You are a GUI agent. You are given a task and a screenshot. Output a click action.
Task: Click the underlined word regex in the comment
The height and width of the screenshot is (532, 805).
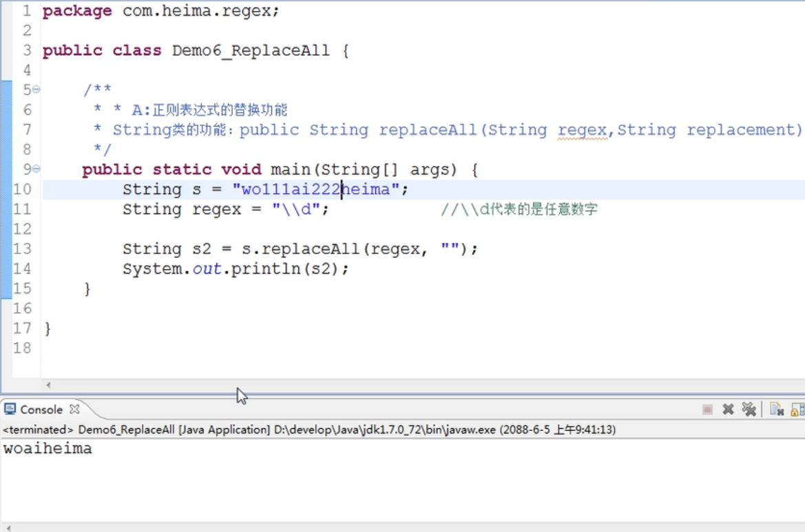pyautogui.click(x=583, y=130)
